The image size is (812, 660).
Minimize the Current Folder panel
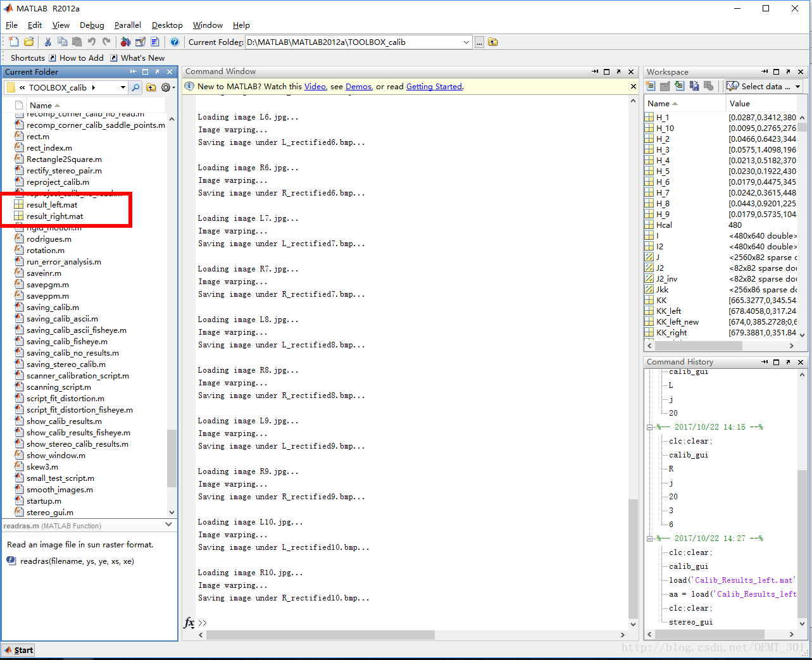coord(133,72)
